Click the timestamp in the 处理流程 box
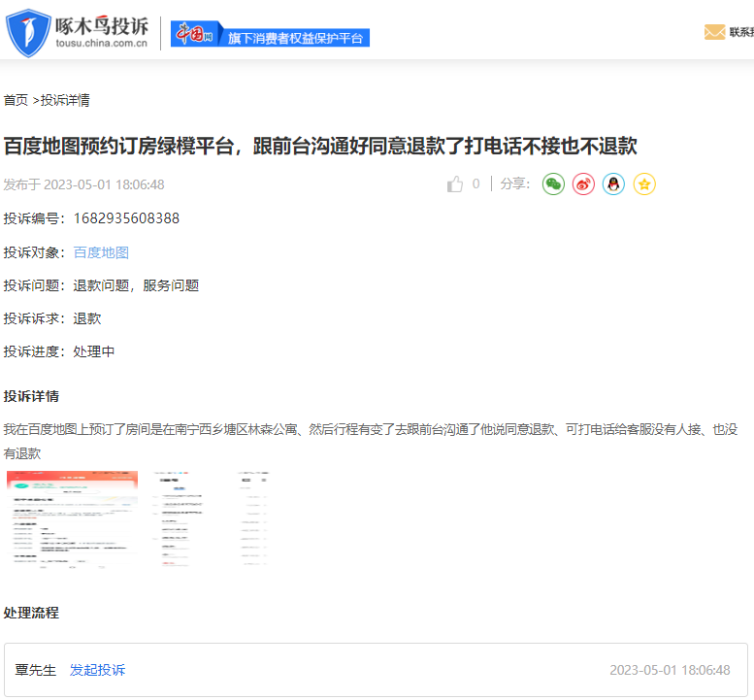The image size is (754, 700). [x=670, y=670]
